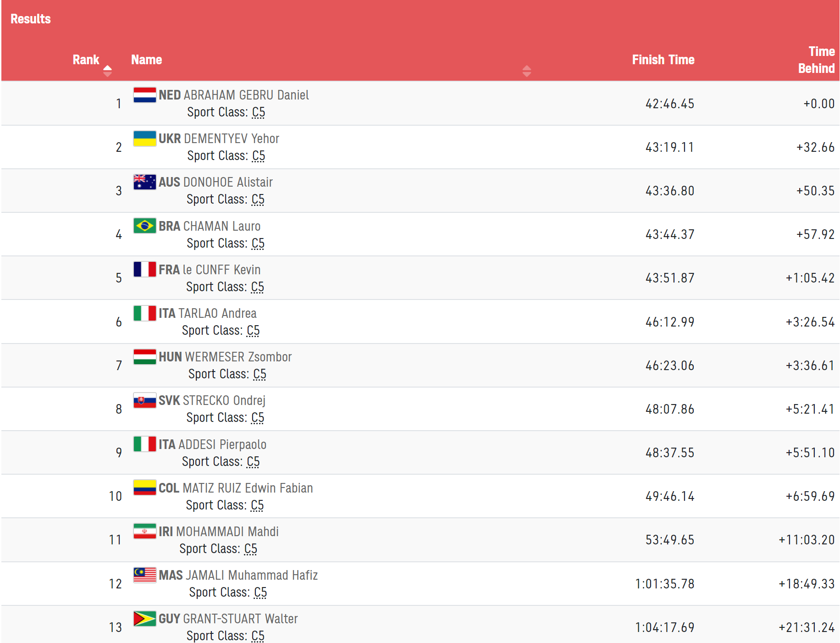This screenshot has height=643, width=840.
Task: Click the Slovakia flag icon
Action: 144,400
